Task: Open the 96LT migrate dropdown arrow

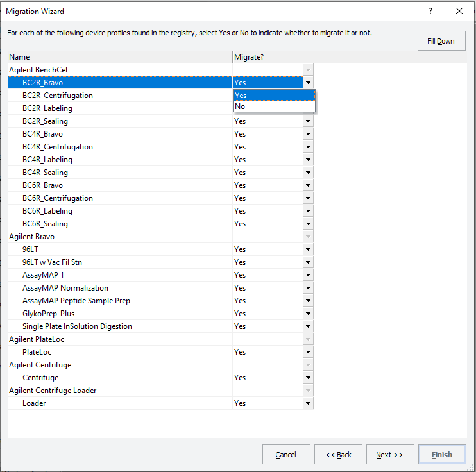Action: click(x=308, y=249)
